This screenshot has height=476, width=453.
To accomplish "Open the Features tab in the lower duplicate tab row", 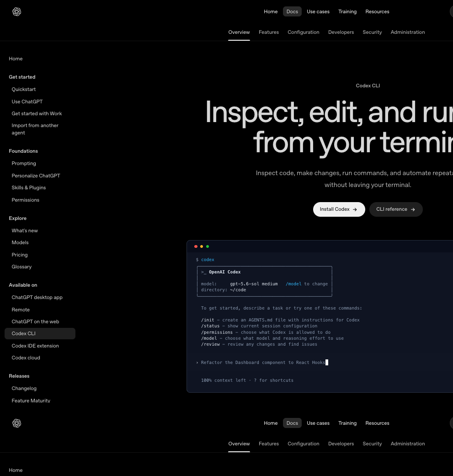I will click(x=268, y=444).
